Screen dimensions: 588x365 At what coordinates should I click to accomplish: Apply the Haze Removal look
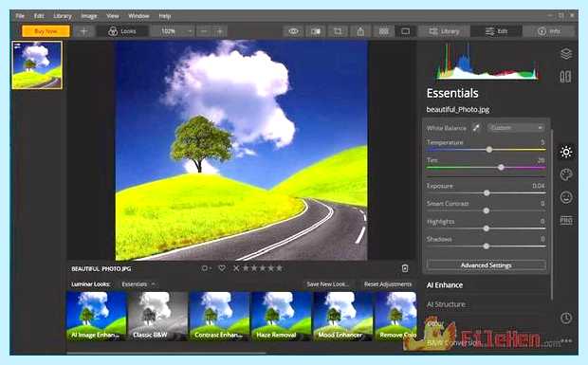pyautogui.click(x=282, y=316)
